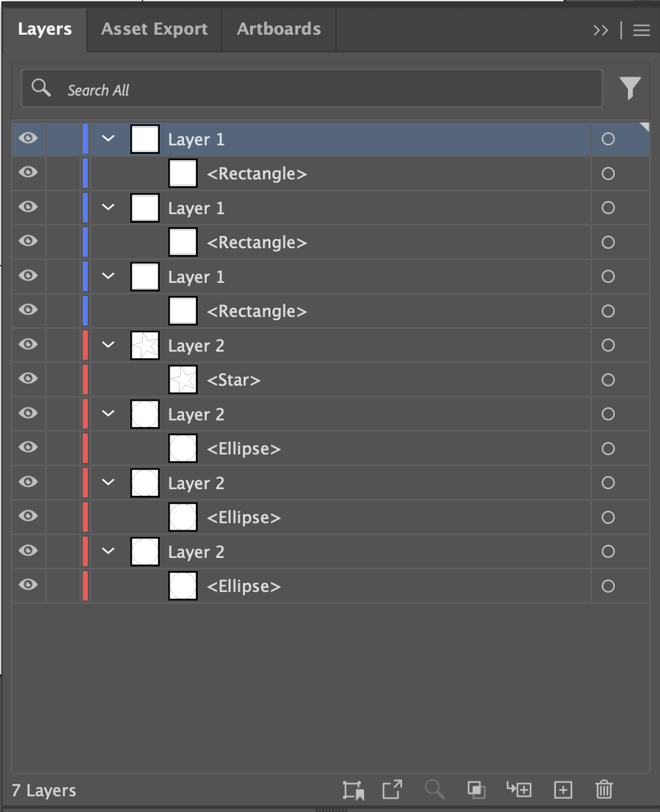Image resolution: width=660 pixels, height=812 pixels.
Task: Create a new layer
Action: (562, 790)
